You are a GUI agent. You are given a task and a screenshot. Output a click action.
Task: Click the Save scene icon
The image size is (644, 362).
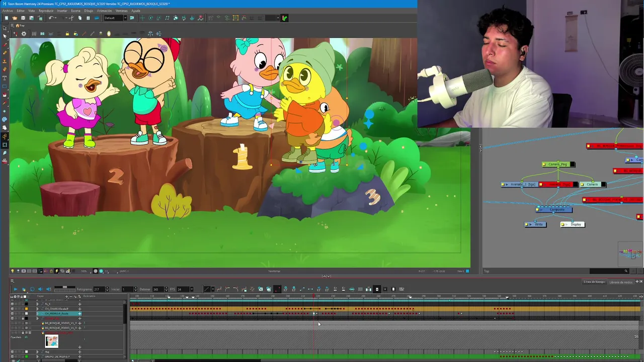23,18
